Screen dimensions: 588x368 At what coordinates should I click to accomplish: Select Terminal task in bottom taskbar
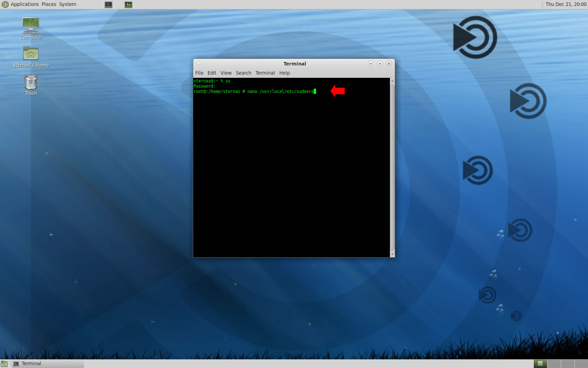[x=48, y=364]
